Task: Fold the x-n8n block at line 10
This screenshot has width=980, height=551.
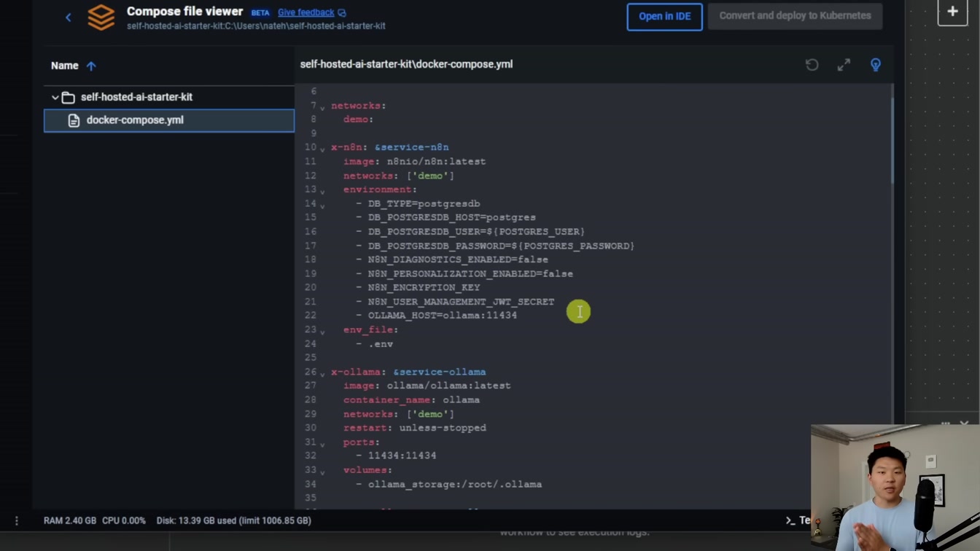Action: [x=322, y=149]
